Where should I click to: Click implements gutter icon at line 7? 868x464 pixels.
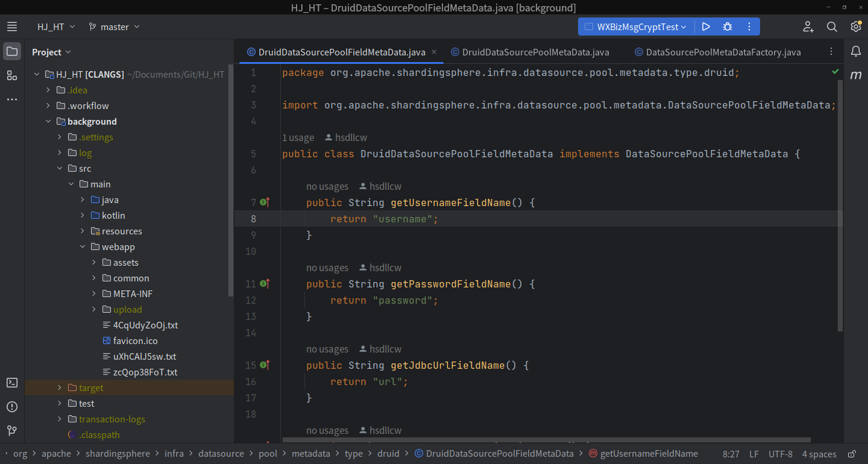coord(265,202)
